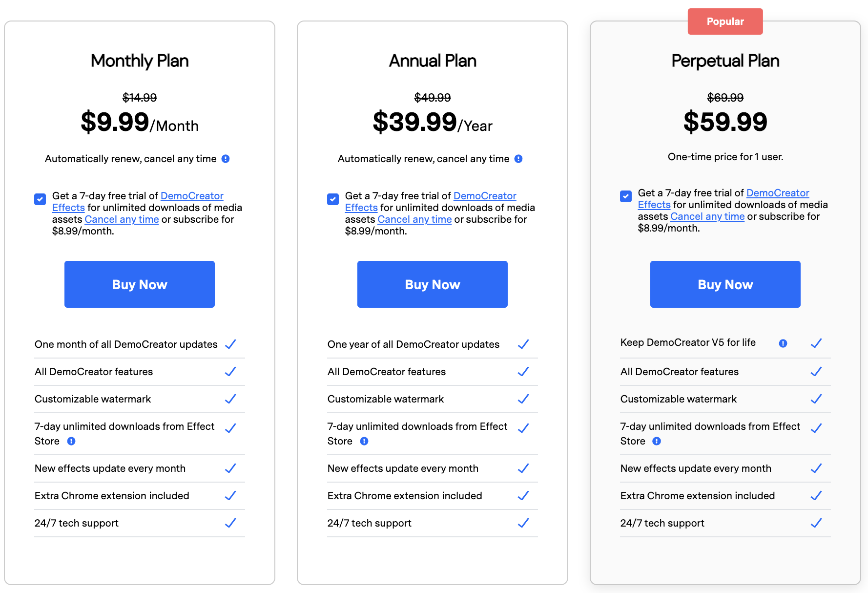Click info icon next to Keep DemoCreator V5
This screenshot has width=868, height=593.
[783, 343]
